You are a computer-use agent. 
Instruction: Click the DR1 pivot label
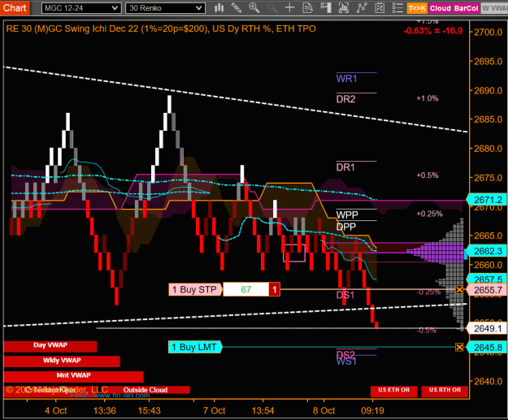(x=345, y=167)
